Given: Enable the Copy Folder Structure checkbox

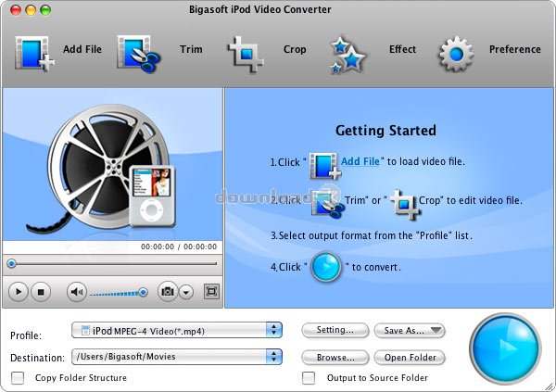Looking at the screenshot, I should point(18,378).
